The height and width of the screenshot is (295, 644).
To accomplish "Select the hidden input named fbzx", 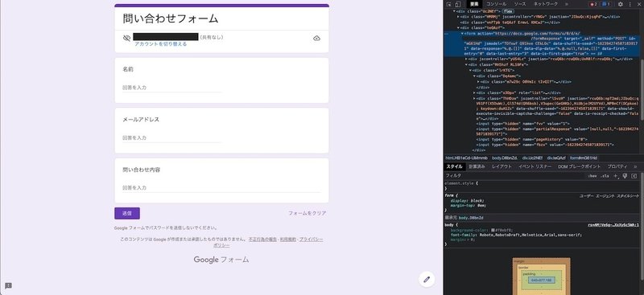I will [x=545, y=145].
